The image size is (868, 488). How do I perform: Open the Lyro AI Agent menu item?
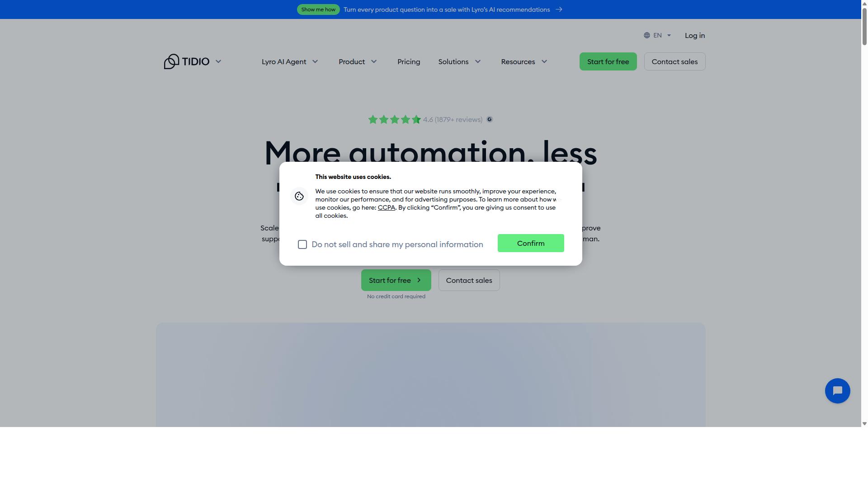pos(284,61)
